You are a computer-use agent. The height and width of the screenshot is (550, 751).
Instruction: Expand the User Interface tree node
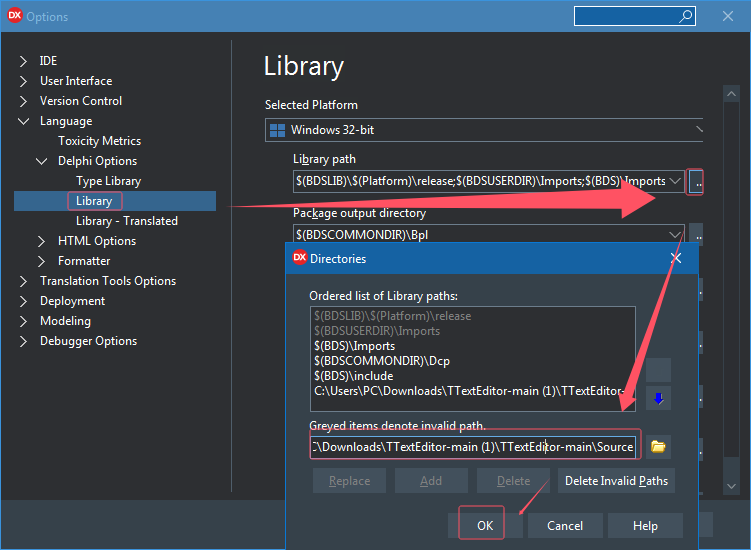pos(23,81)
